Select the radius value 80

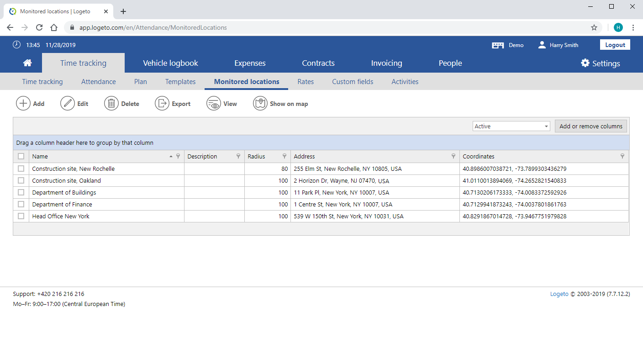pos(285,169)
